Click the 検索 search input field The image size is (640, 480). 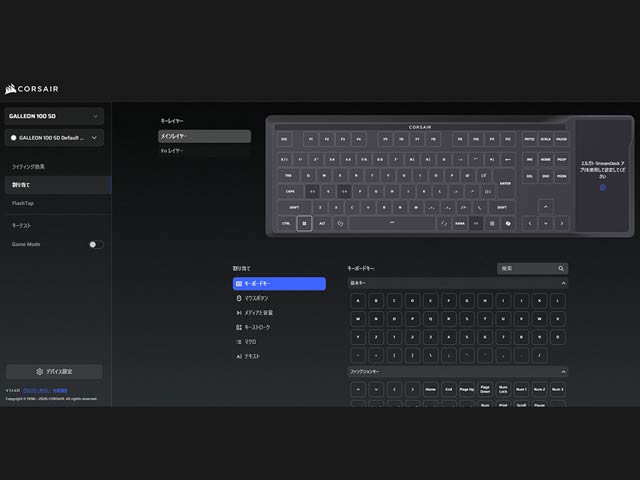[x=527, y=269]
